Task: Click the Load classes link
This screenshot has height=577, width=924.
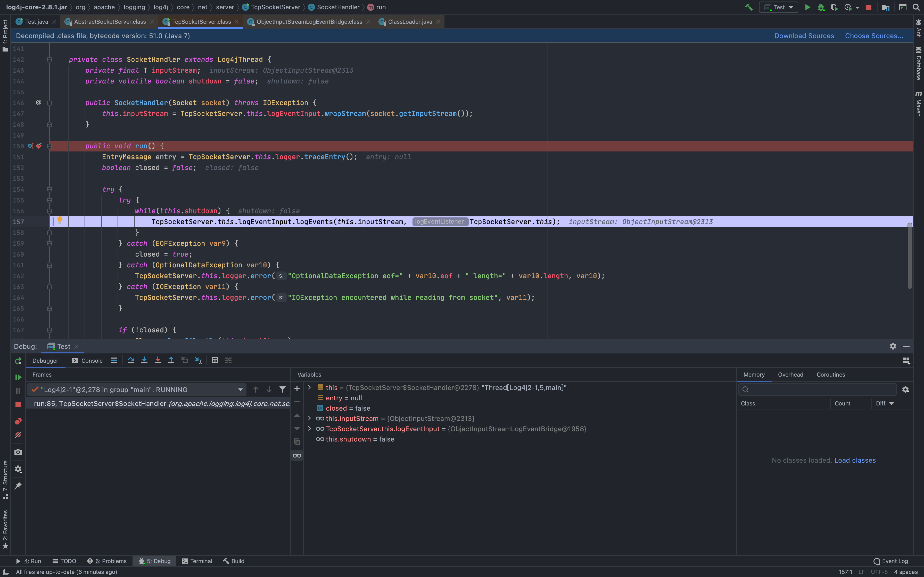Action: pyautogui.click(x=855, y=460)
